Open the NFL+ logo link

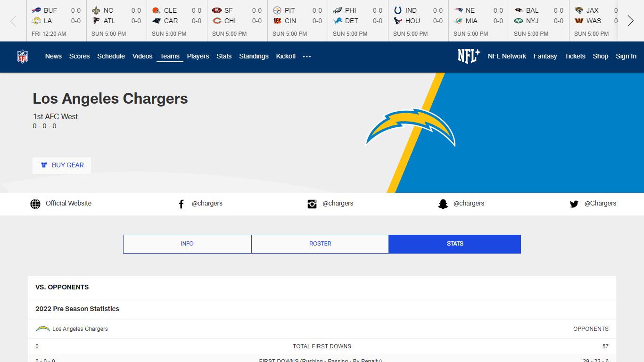tap(469, 56)
